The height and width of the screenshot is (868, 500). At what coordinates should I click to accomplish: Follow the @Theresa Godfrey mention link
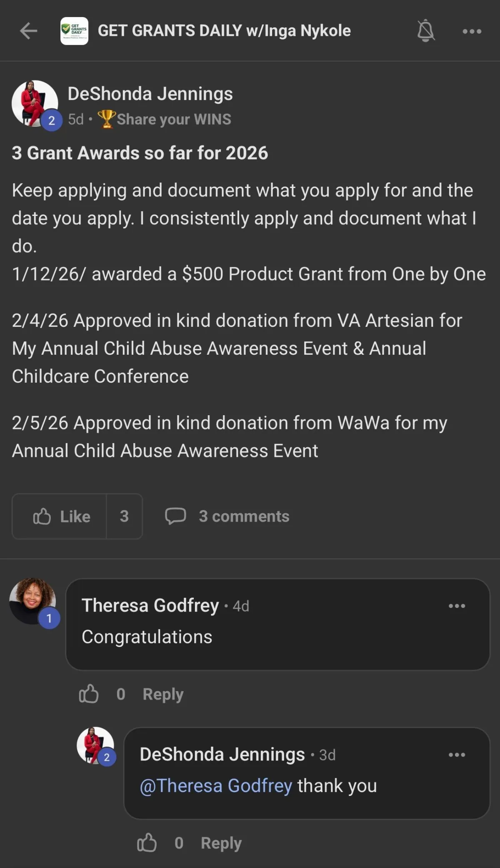216,785
